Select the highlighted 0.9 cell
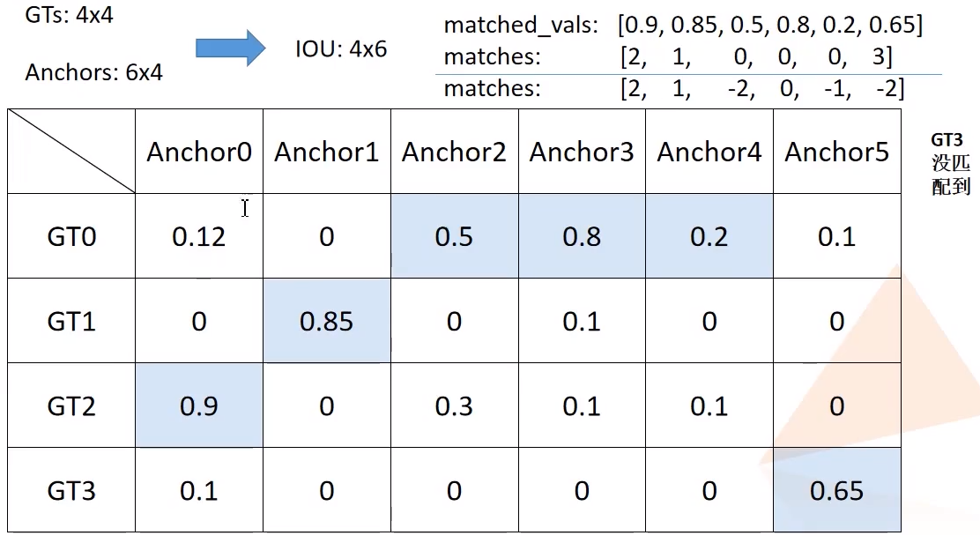 tap(199, 405)
